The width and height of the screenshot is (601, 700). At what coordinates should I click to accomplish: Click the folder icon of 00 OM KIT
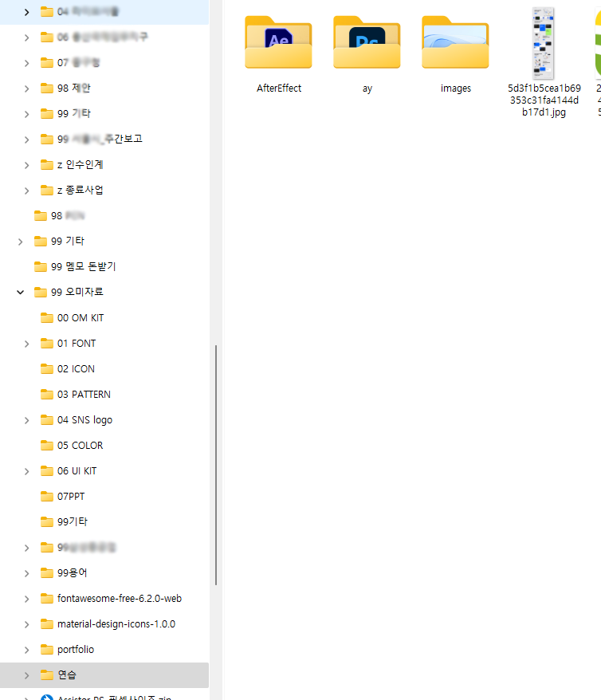point(47,317)
